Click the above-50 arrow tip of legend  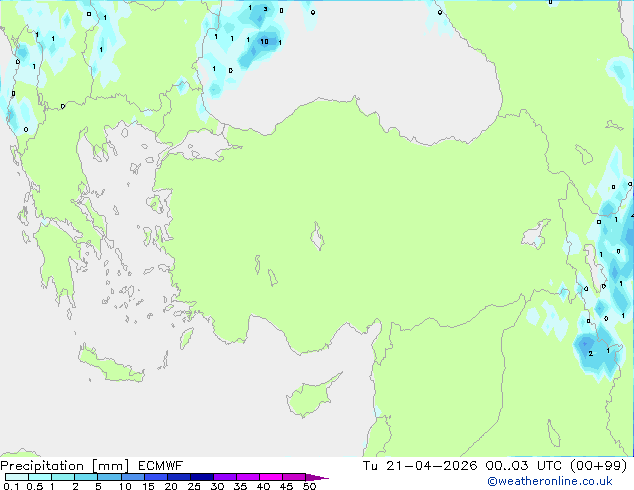pyautogui.click(x=317, y=477)
